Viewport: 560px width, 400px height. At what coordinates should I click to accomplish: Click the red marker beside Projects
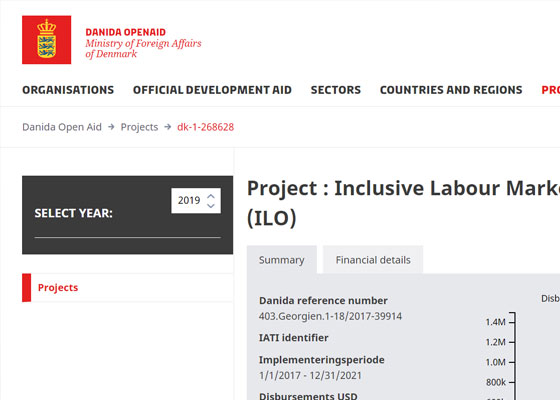pos(26,288)
